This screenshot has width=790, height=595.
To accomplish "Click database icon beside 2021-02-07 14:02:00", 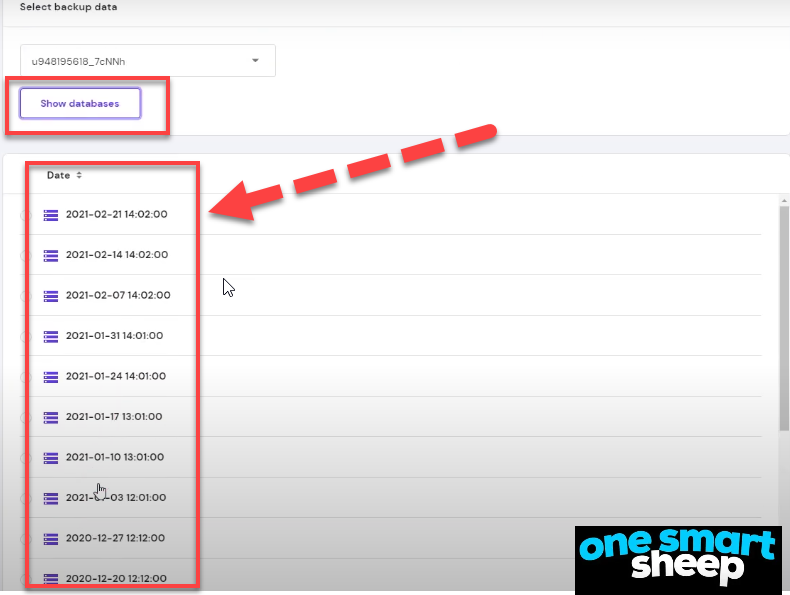I will pyautogui.click(x=50, y=296).
